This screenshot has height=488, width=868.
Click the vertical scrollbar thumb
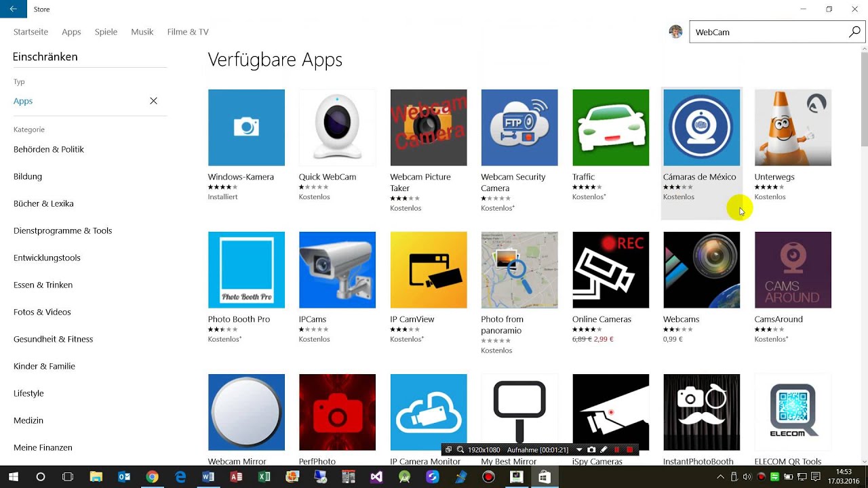(864, 98)
